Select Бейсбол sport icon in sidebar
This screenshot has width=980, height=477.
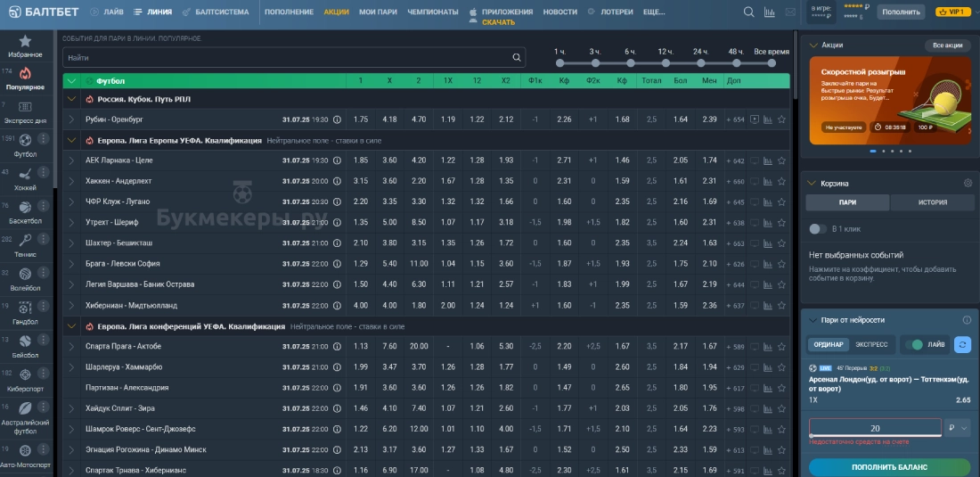(25, 341)
